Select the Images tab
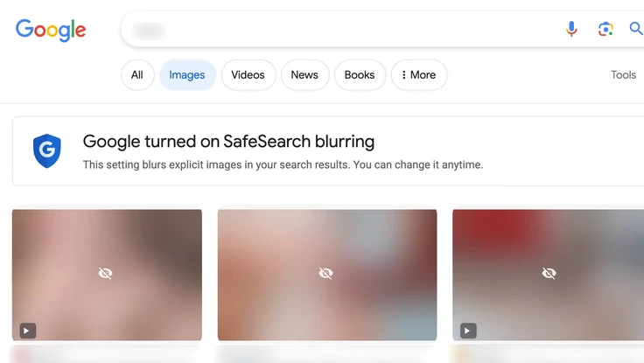The height and width of the screenshot is (363, 644). pos(187,75)
